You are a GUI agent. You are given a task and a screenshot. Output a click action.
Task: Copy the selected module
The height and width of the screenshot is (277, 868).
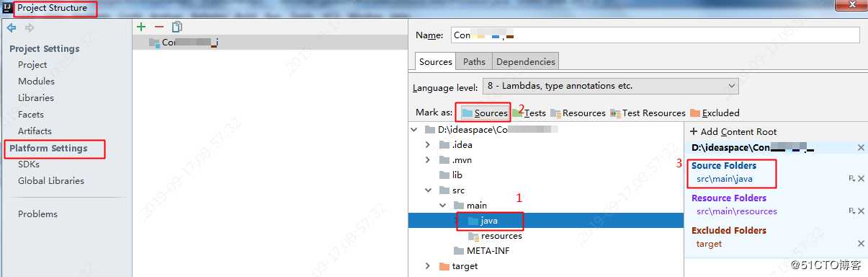(176, 27)
